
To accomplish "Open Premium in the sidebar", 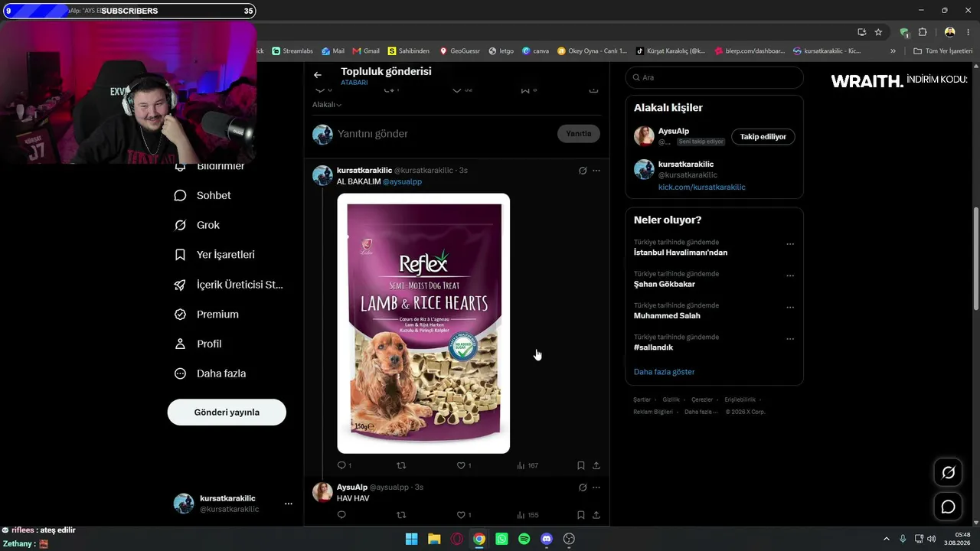I will [x=207, y=315].
